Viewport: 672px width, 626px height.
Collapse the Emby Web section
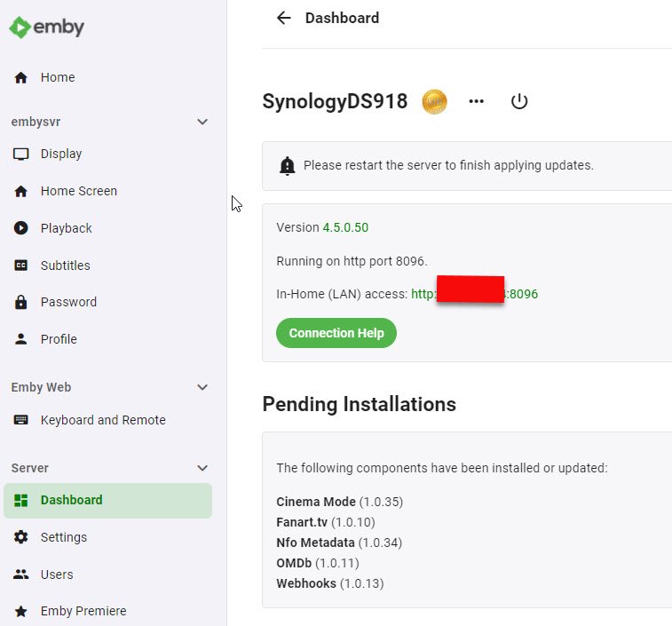click(202, 387)
